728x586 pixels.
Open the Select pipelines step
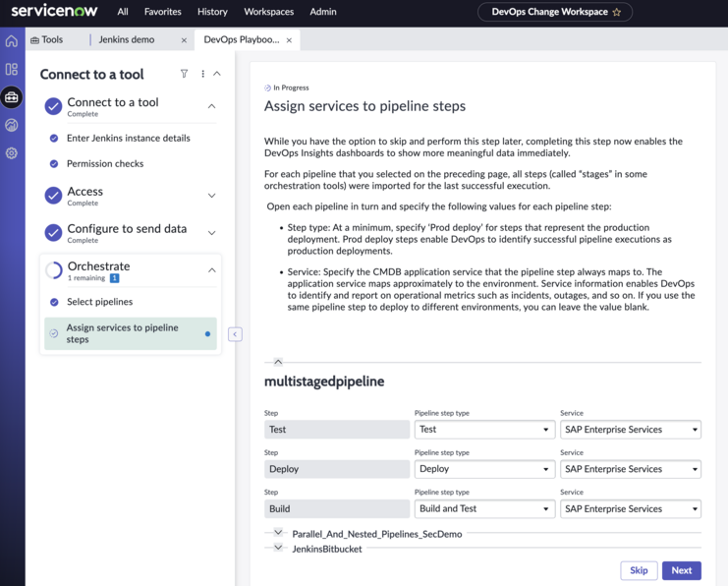coord(100,302)
